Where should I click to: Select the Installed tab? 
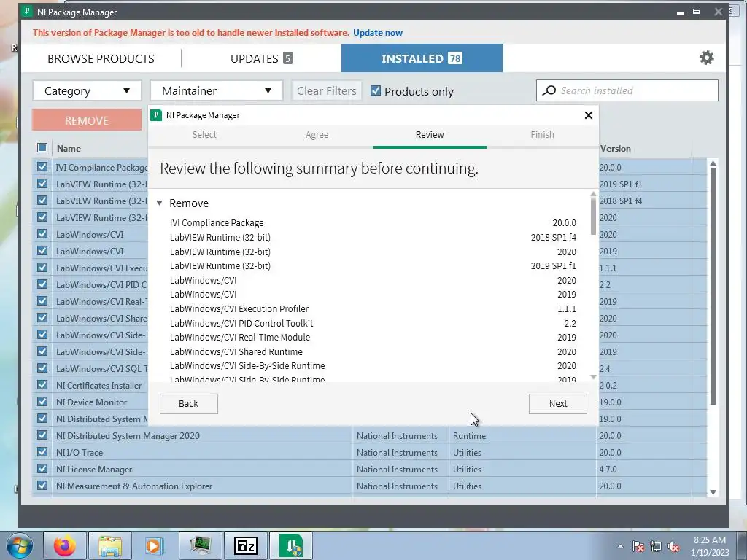(422, 58)
